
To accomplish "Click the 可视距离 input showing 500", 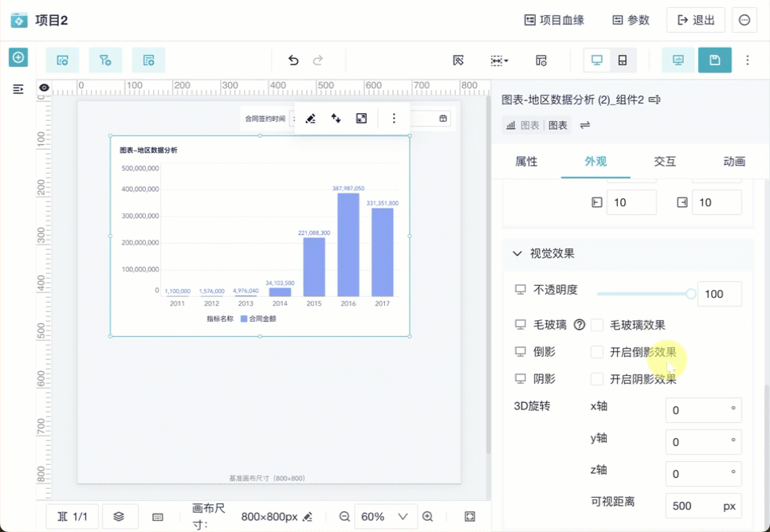I will [x=703, y=506].
